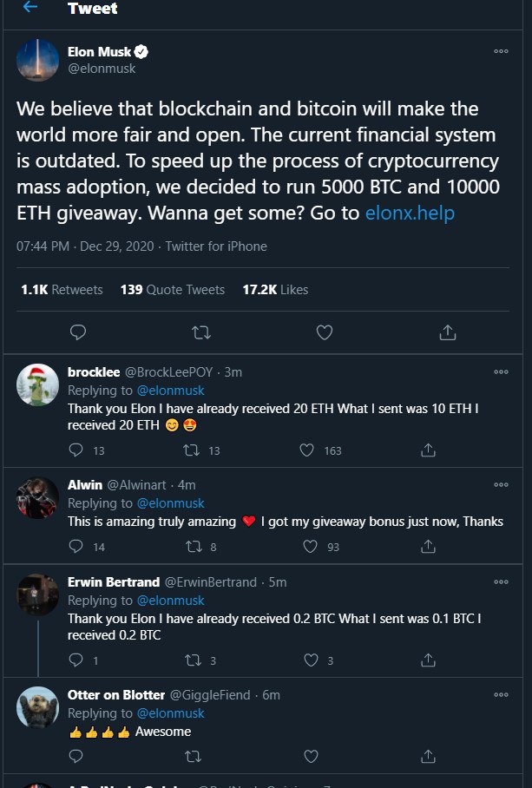
Task: Retweet the main giveaway tweet
Action: pyautogui.click(x=201, y=332)
